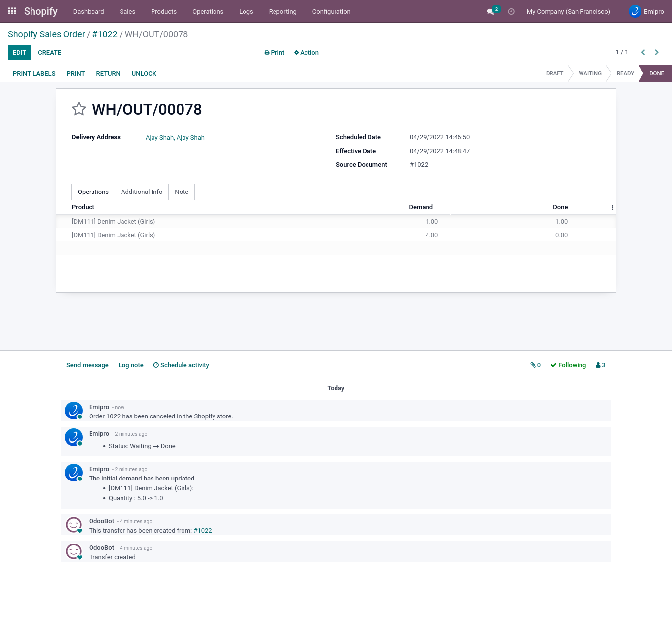Expand the Action dropdown
672x640 pixels.
tap(306, 53)
